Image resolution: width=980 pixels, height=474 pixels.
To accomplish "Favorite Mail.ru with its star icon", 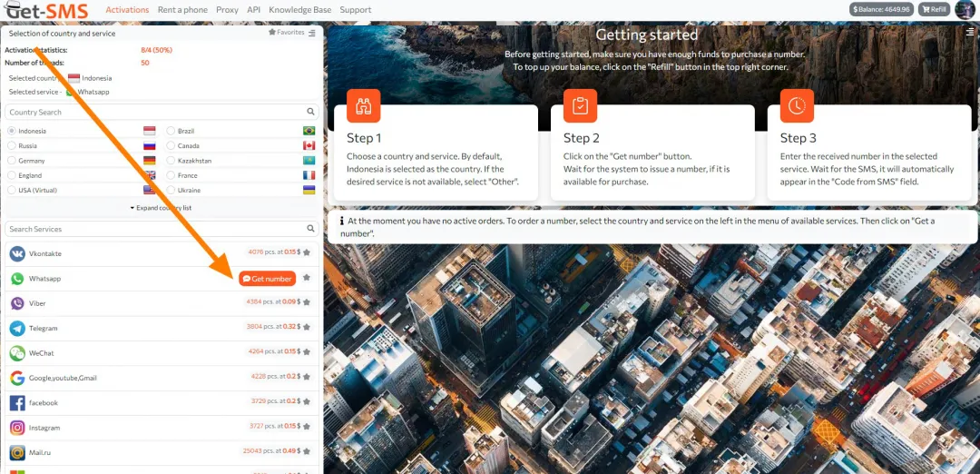I will click(x=307, y=451).
